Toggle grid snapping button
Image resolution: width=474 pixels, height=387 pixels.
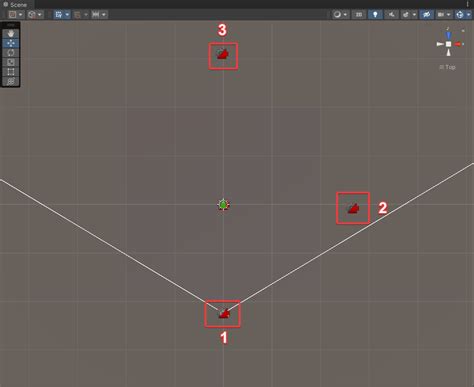[77, 14]
